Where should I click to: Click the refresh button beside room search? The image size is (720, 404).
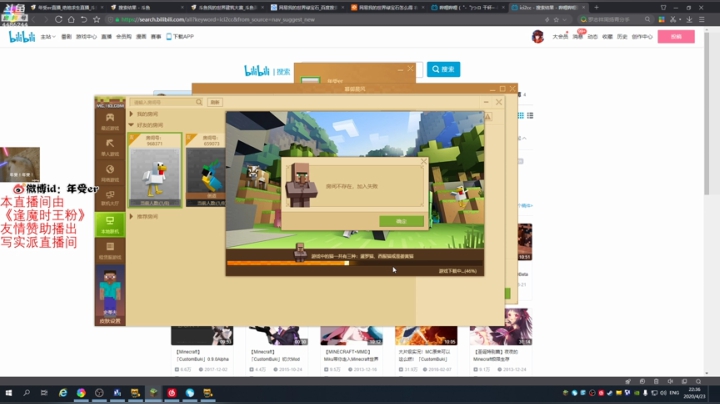tap(215, 102)
